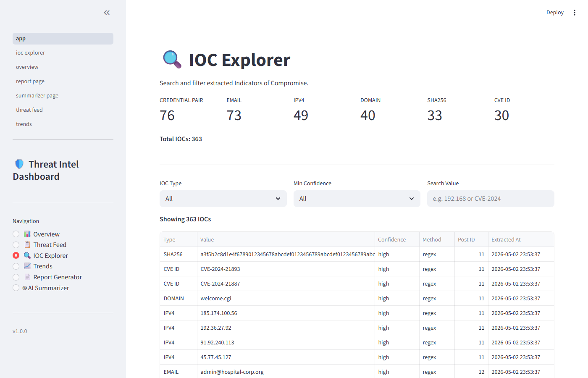This screenshot has height=378, width=588.
Task: Go to summarizer page link
Action: [x=63, y=96]
